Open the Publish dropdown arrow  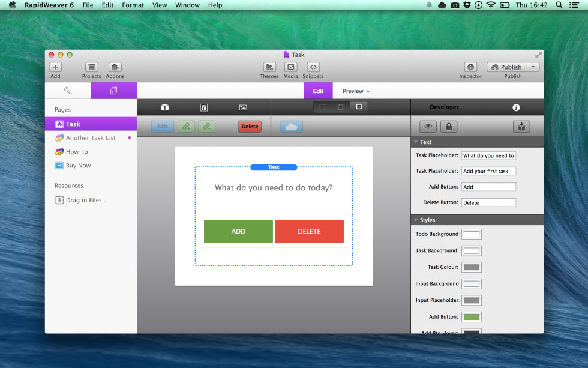533,67
